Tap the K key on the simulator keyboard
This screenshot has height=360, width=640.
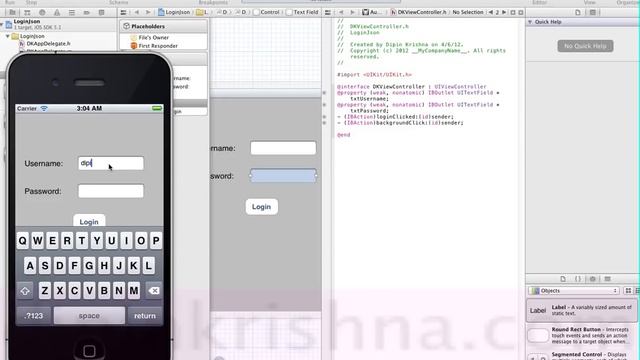(x=133, y=266)
